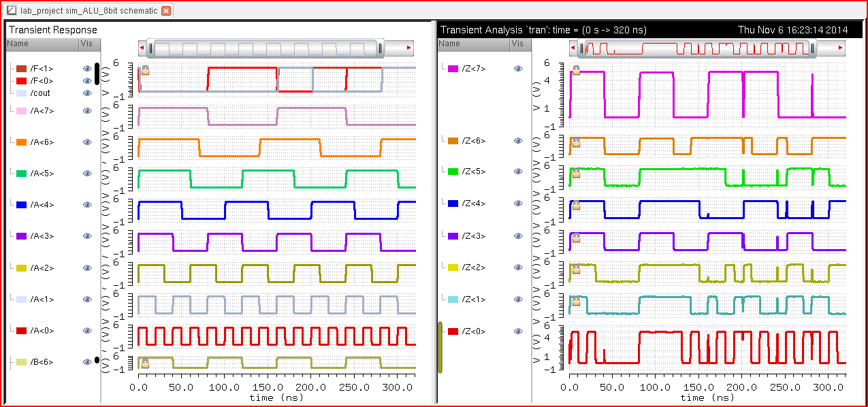Hide the /A<7> trace using its eye icon
The image size is (868, 407).
click(87, 111)
